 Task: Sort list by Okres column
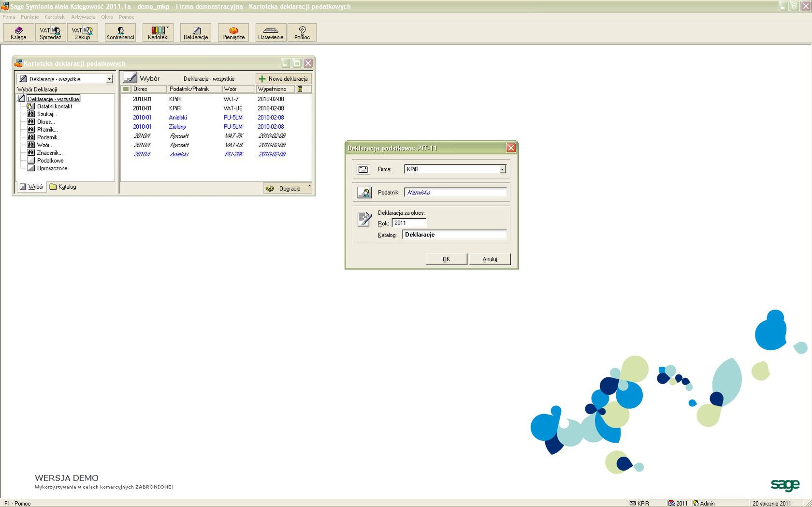point(149,89)
